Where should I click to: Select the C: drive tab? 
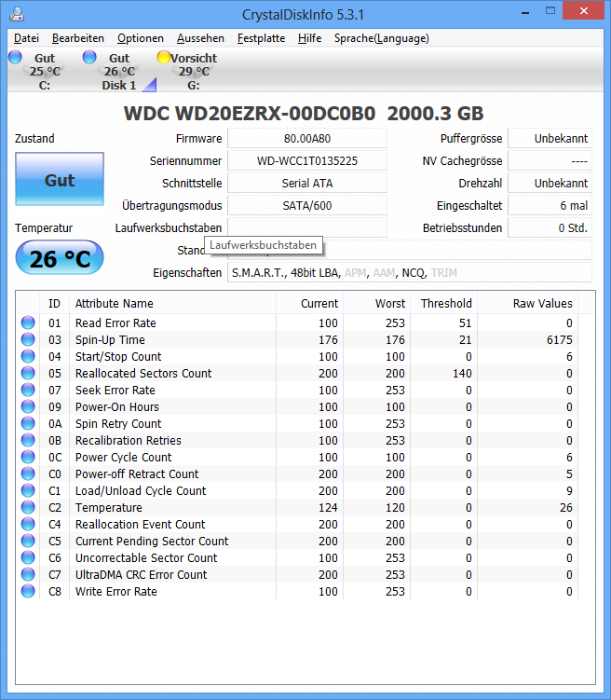44,72
